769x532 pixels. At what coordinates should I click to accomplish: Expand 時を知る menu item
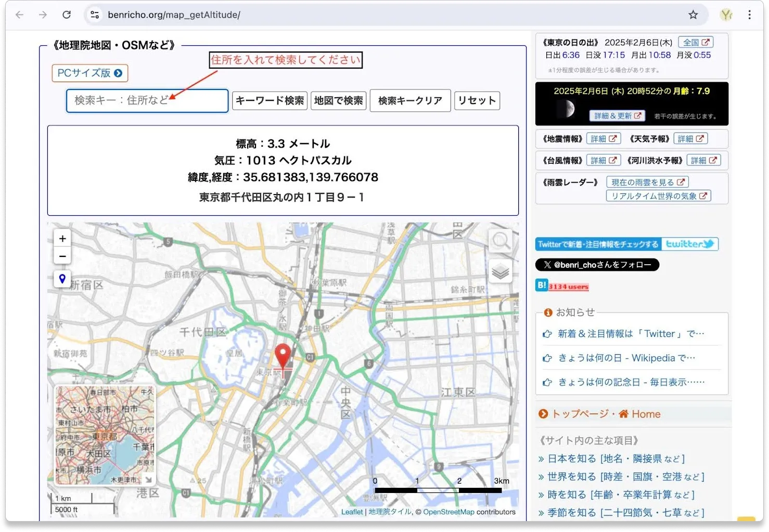pyautogui.click(x=617, y=495)
